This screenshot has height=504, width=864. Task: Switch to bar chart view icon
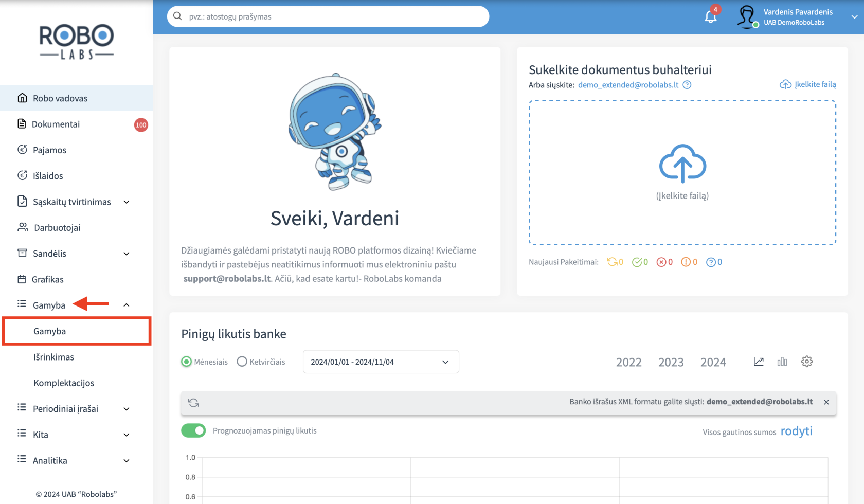tap(782, 362)
